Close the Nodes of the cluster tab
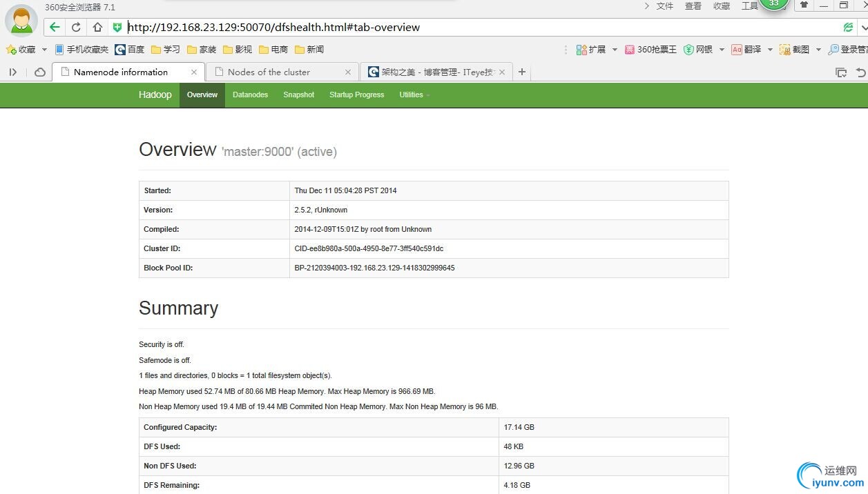Viewport: 868px width, 494px height. tap(348, 72)
